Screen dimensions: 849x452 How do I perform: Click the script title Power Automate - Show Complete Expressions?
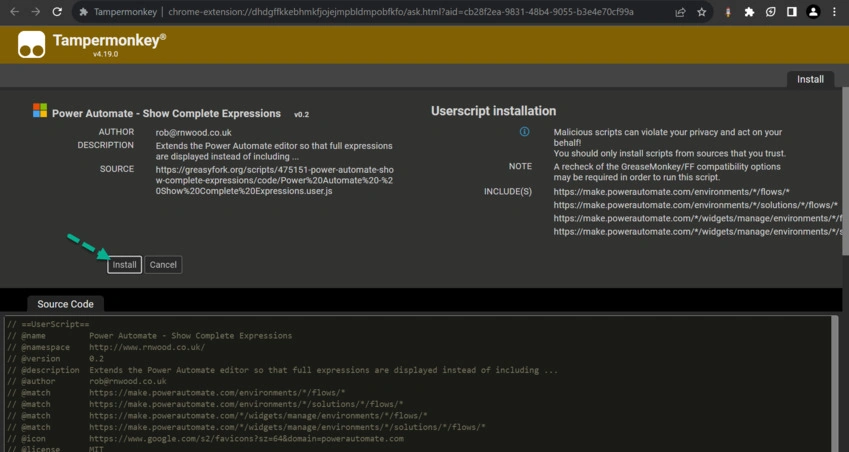(x=166, y=114)
